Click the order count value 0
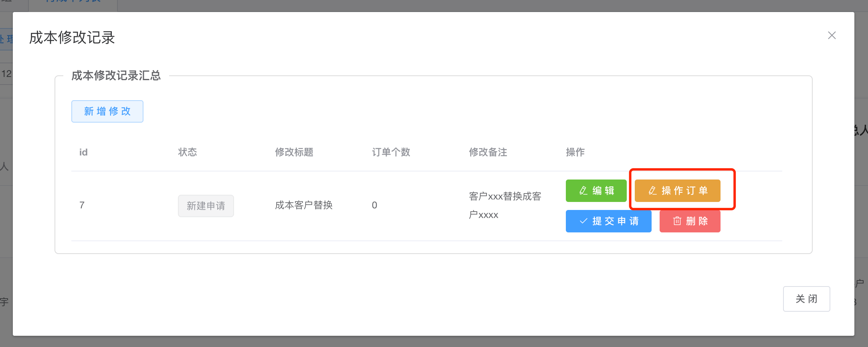The width and height of the screenshot is (868, 347). 374,205
